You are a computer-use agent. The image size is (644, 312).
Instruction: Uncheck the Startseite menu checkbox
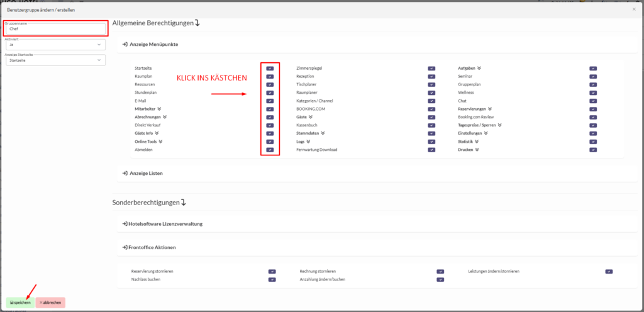click(270, 68)
